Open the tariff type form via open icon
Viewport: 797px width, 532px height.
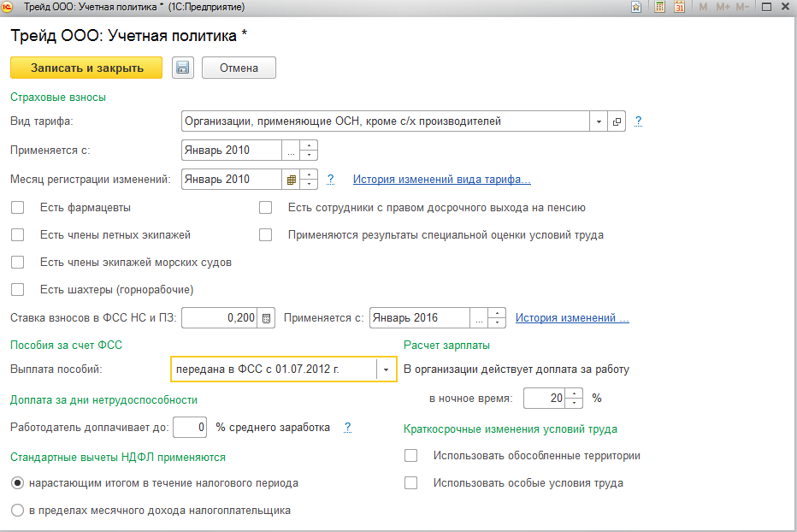(x=617, y=121)
